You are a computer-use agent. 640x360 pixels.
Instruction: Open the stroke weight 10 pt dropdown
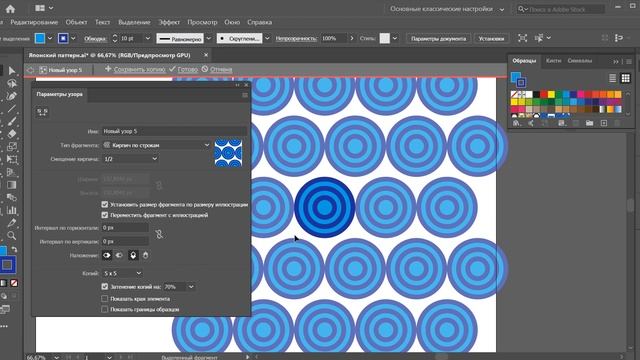pyautogui.click(x=148, y=38)
